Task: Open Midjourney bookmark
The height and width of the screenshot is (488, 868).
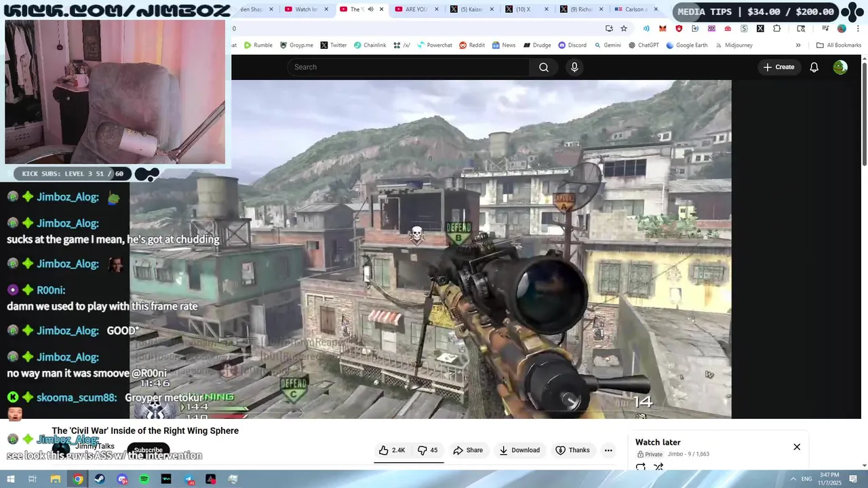Action: coord(734,45)
